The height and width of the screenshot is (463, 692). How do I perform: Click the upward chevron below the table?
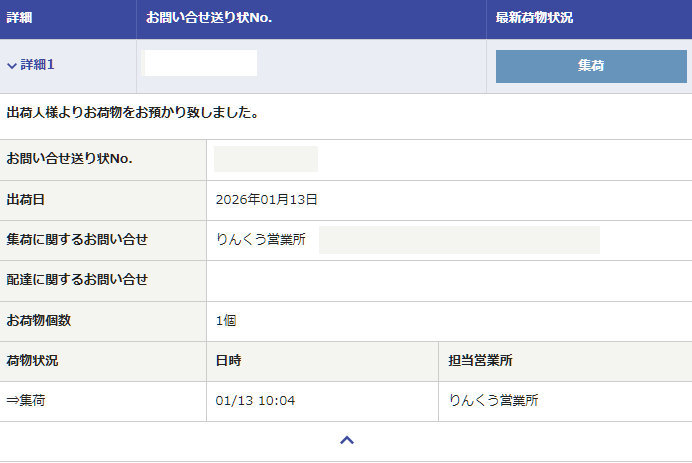[x=346, y=440]
